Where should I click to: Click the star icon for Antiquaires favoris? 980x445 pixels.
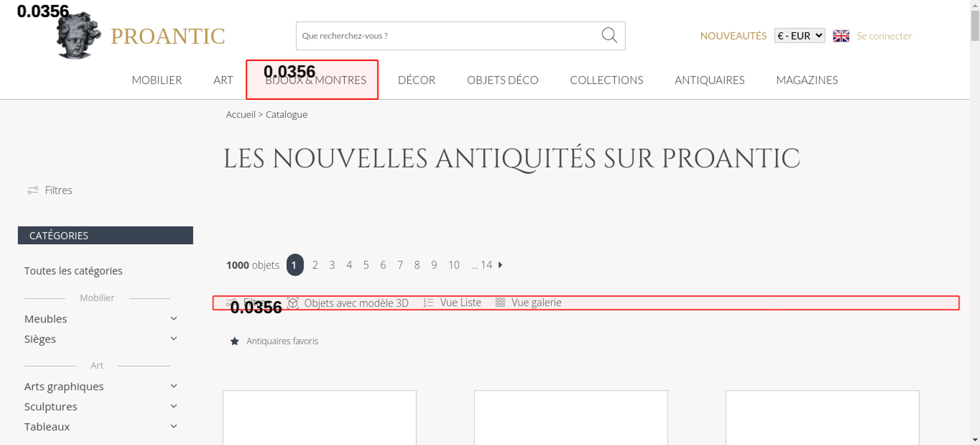235,341
